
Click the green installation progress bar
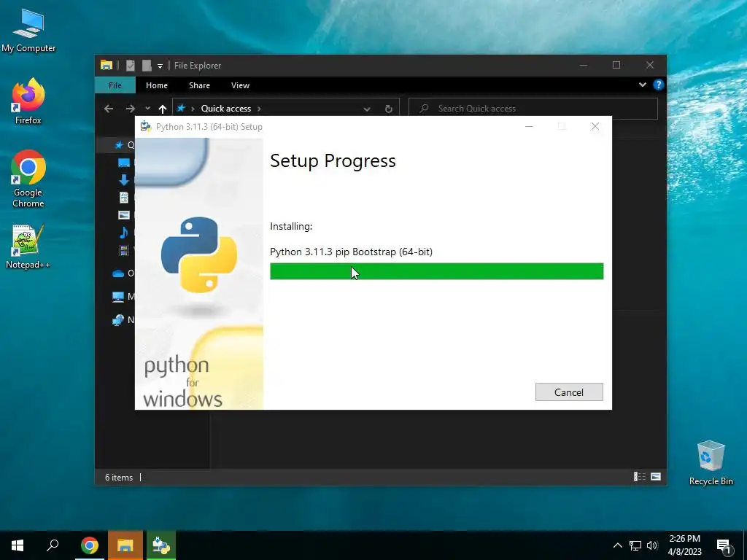pyautogui.click(x=436, y=271)
